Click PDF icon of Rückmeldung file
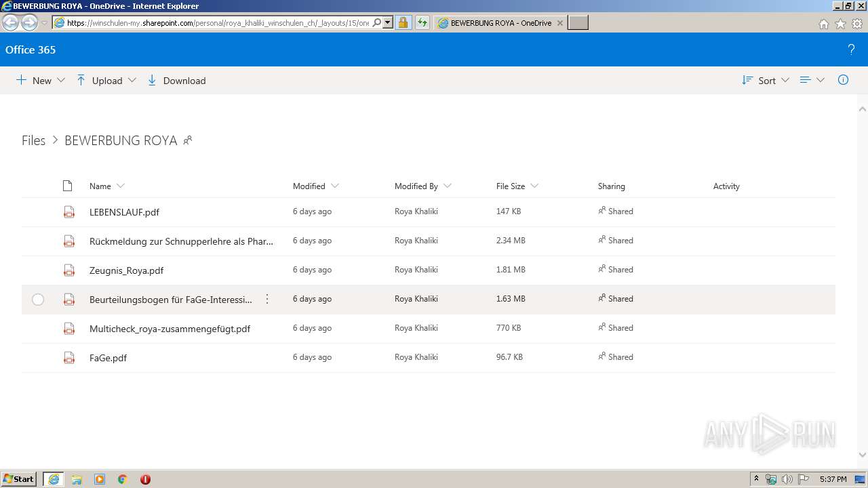The height and width of the screenshot is (488, 868). click(69, 241)
